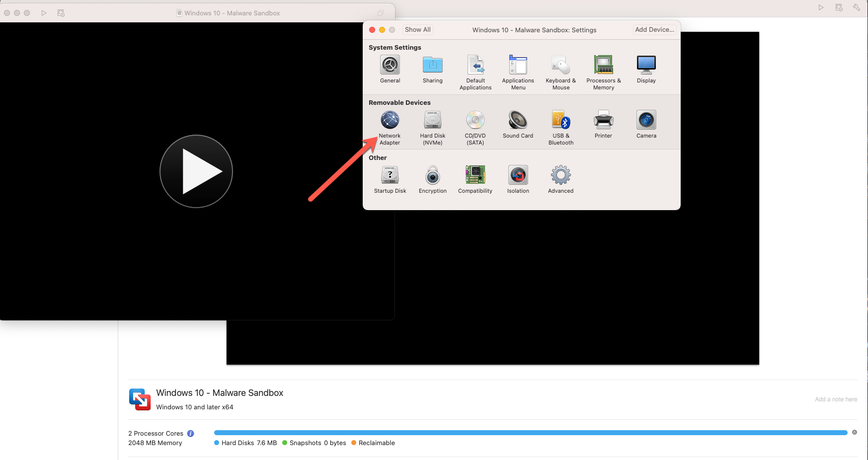Click the Add a note here field
Screen dimensions: 868x460
(836, 399)
